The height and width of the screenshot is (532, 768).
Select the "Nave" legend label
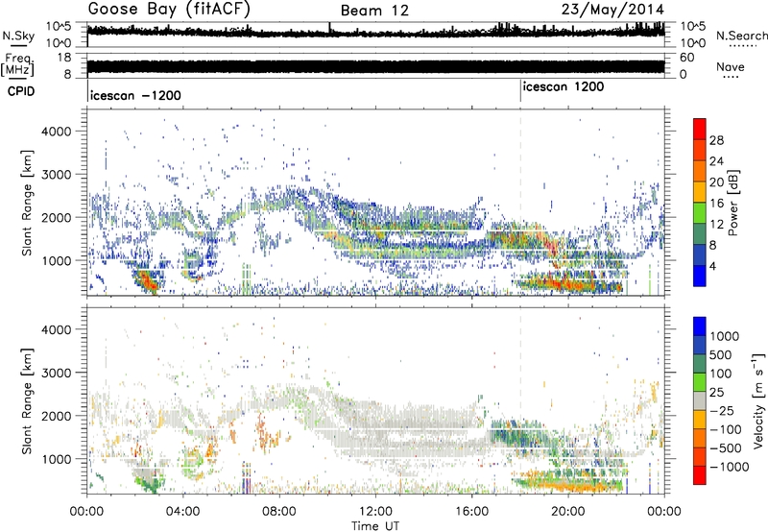[731, 66]
